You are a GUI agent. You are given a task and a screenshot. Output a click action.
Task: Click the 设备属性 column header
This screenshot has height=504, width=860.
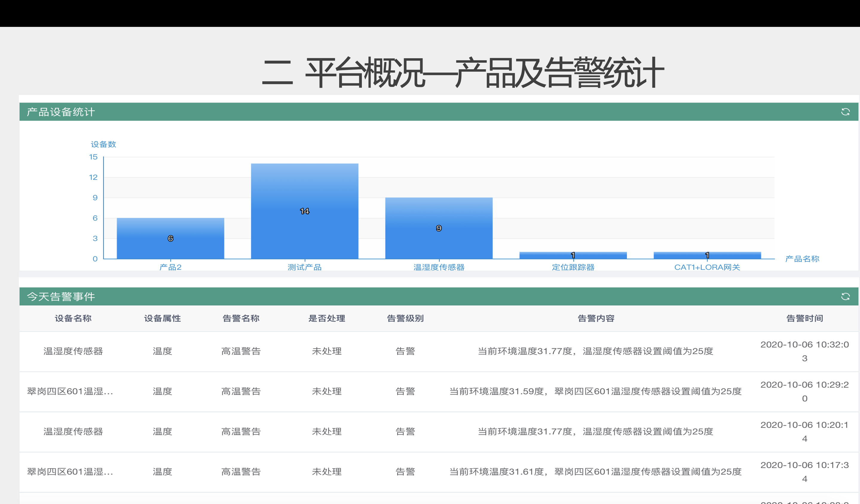click(163, 318)
